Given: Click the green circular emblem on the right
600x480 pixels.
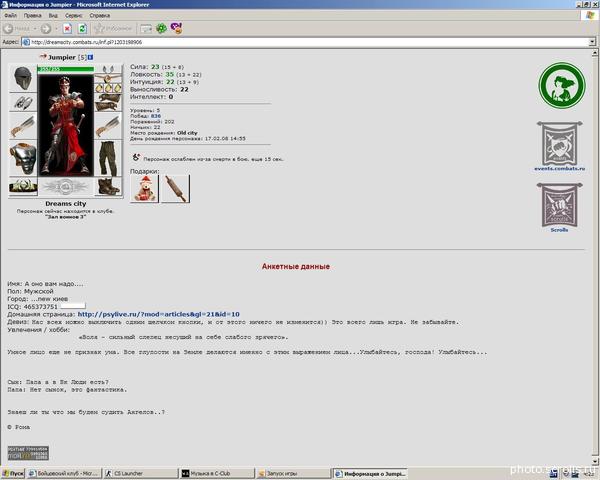Looking at the screenshot, I should click(x=562, y=86).
